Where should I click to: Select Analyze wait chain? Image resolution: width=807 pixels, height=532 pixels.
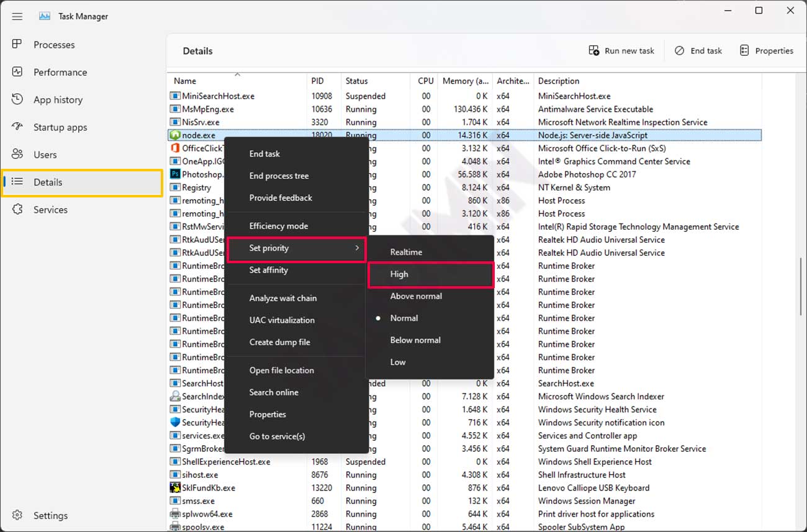(296, 298)
